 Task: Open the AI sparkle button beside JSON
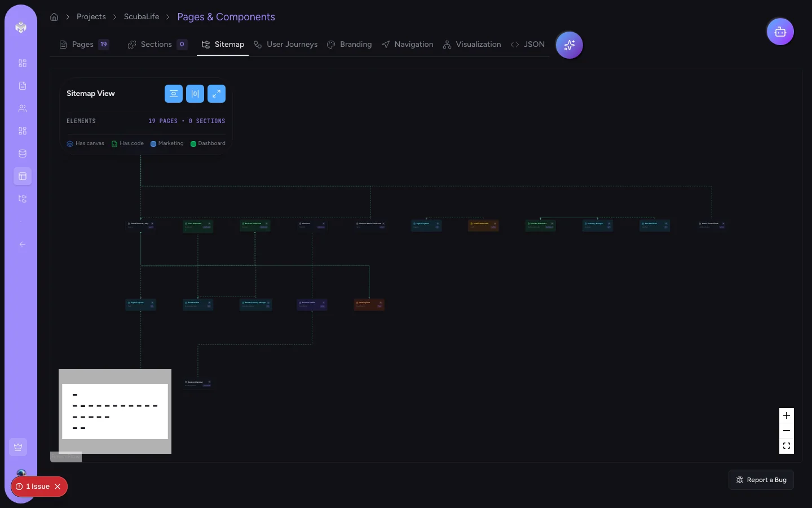click(x=570, y=45)
